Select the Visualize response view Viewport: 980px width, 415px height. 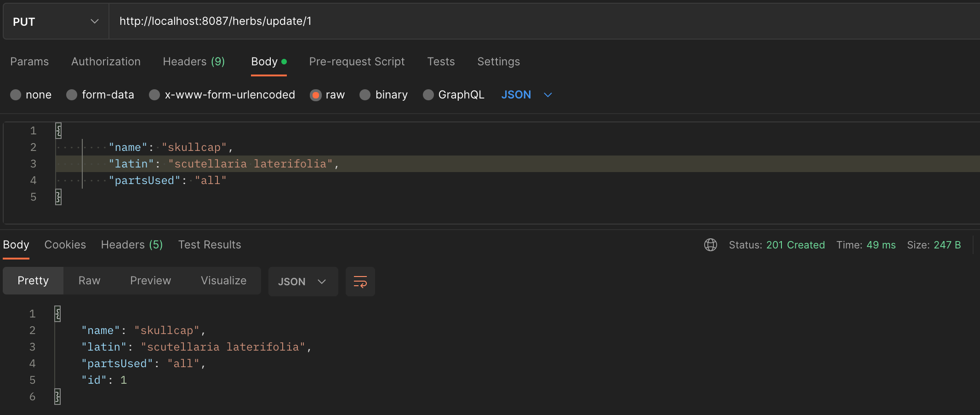coord(223,280)
